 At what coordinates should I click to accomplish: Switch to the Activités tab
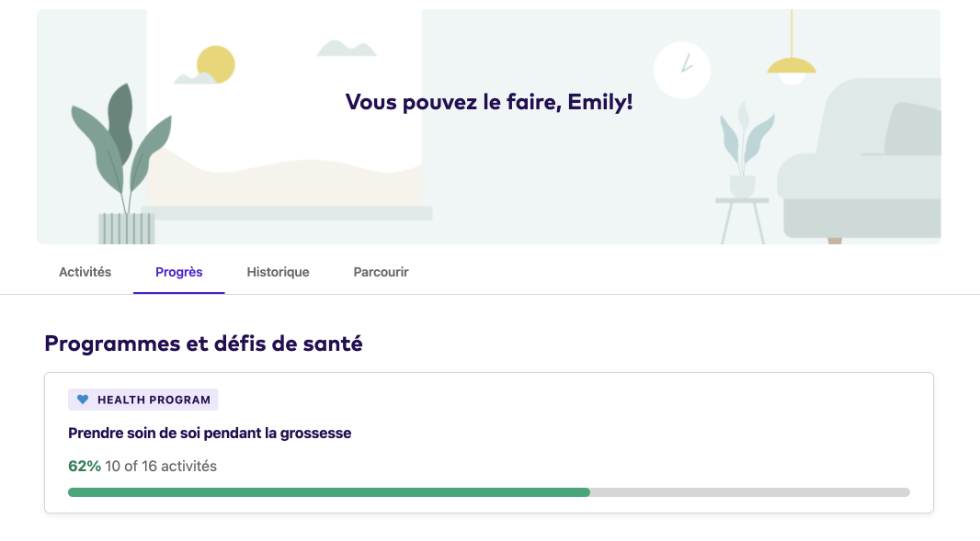pyautogui.click(x=85, y=272)
